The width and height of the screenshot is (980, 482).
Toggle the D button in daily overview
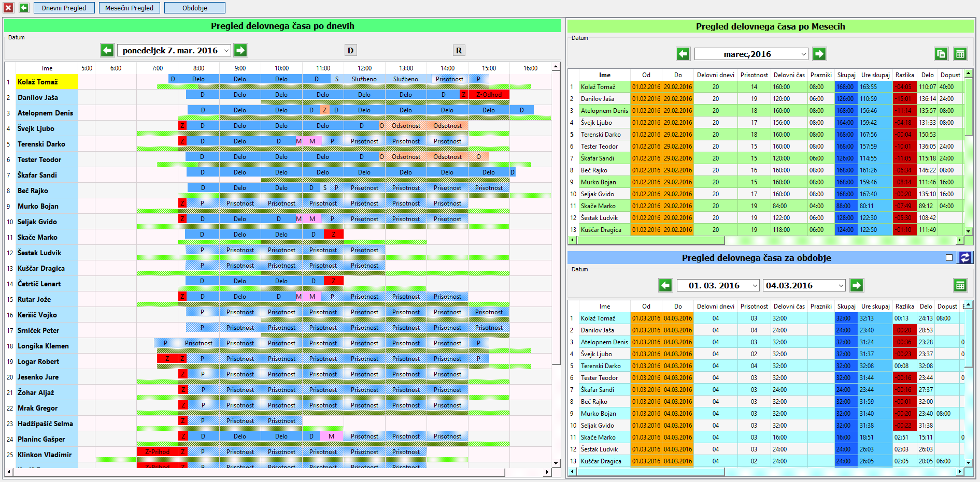click(x=351, y=50)
